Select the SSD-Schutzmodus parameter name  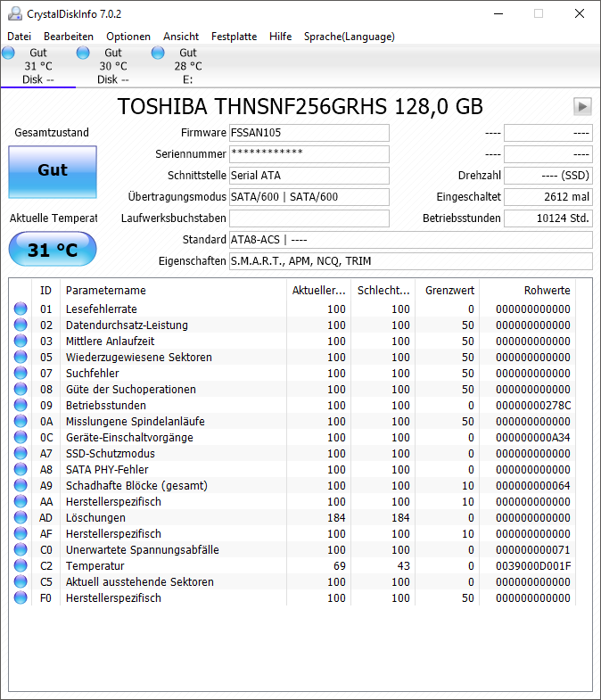(111, 454)
